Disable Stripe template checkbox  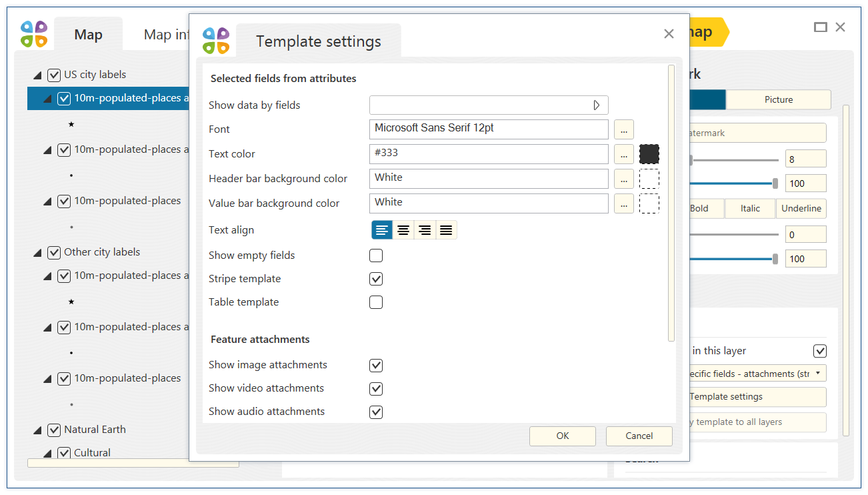pyautogui.click(x=376, y=279)
